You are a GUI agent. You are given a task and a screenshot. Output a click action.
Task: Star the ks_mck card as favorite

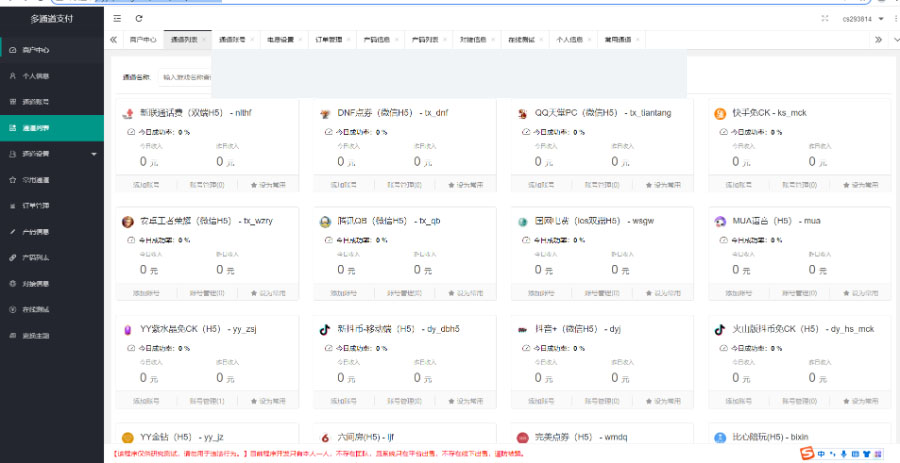861,185
